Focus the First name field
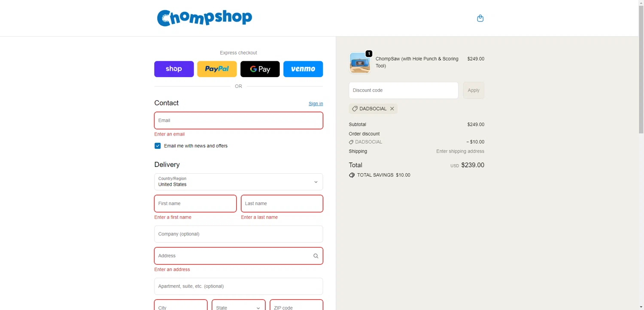The image size is (644, 310). pyautogui.click(x=195, y=204)
